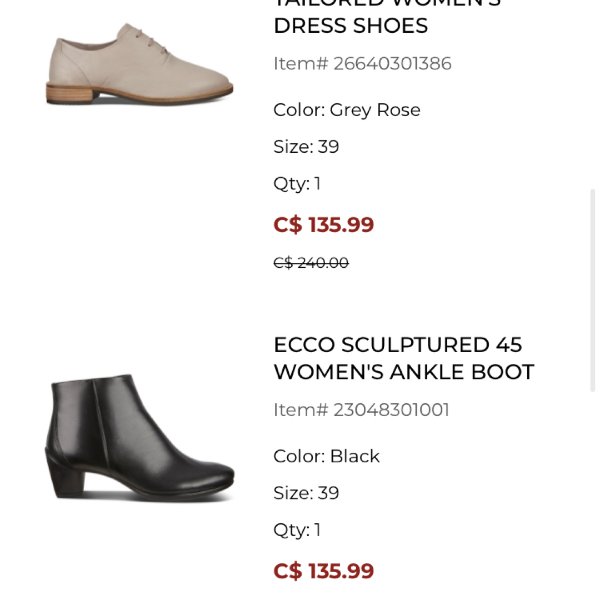Open the ECCO Sculptured 45 product title
Screen dimensions: 600x600
click(x=397, y=345)
